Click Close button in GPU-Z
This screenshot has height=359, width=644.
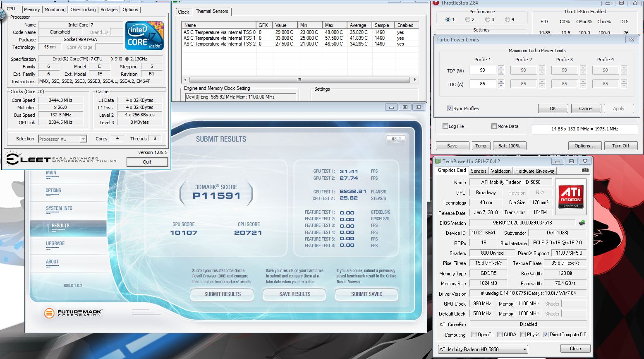(575, 349)
